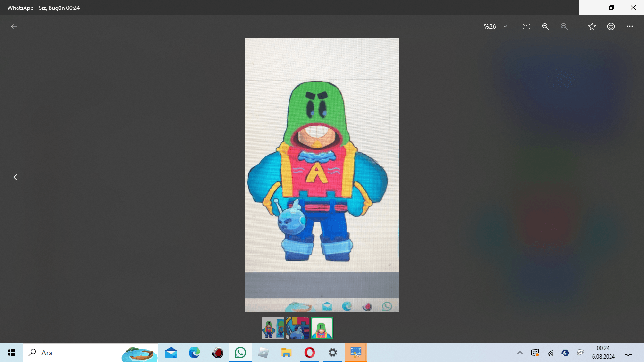Screen dimensions: 644x362
Task: Expand hidden system tray icons
Action: coord(520,353)
